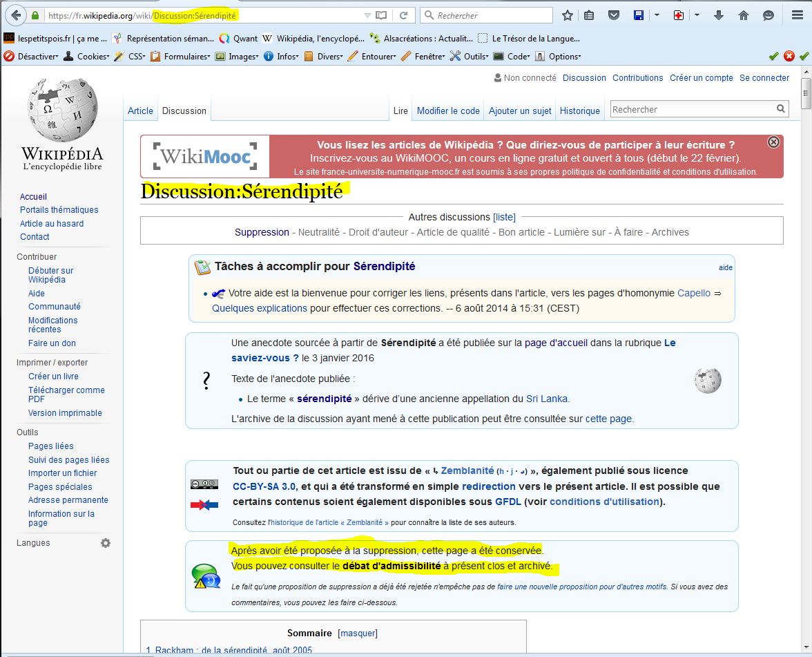Open the Historique tab
Viewport: 812px width, 657px height.
click(x=579, y=111)
